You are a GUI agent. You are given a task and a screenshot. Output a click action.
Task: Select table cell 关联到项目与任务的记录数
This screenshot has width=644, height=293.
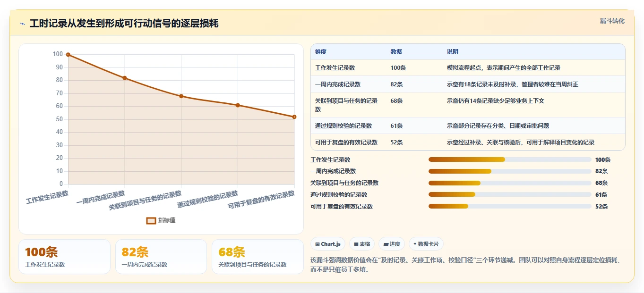click(x=347, y=105)
